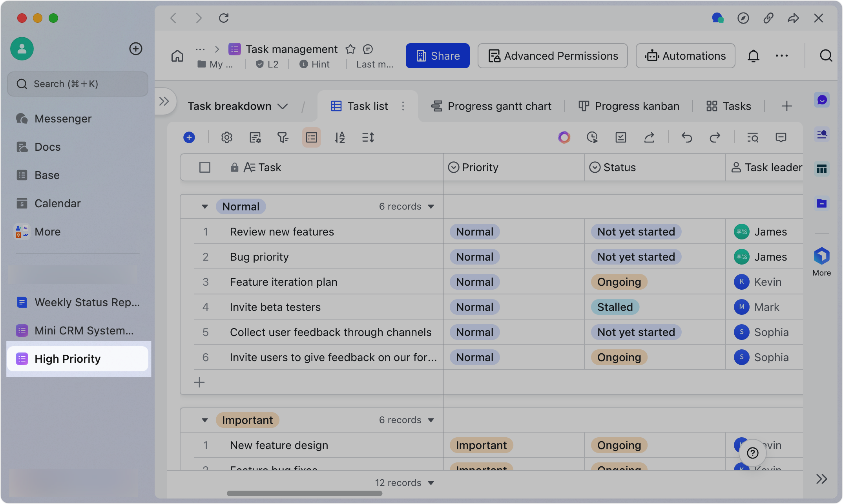Click the copy link icon
This screenshot has height=504, width=843.
[768, 18]
